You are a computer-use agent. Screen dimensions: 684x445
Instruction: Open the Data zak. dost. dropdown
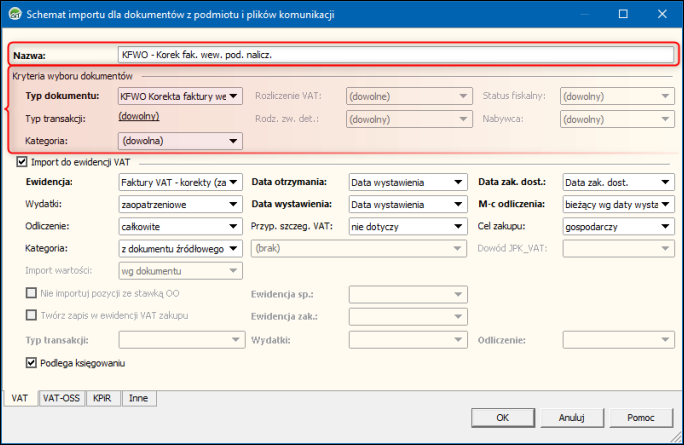(619, 182)
